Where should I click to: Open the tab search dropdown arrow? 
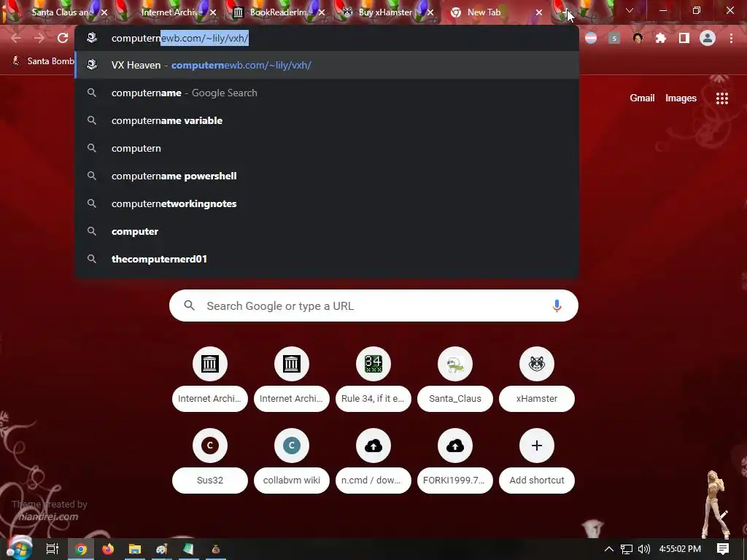coord(629,10)
